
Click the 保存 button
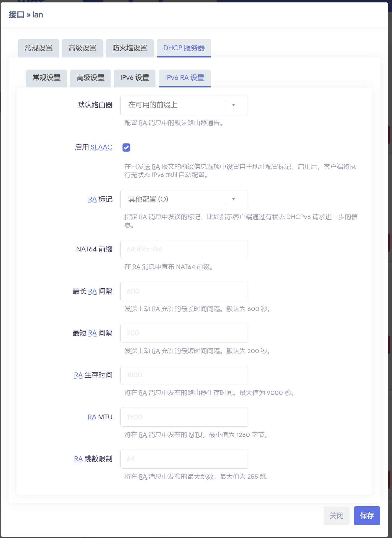point(367,516)
